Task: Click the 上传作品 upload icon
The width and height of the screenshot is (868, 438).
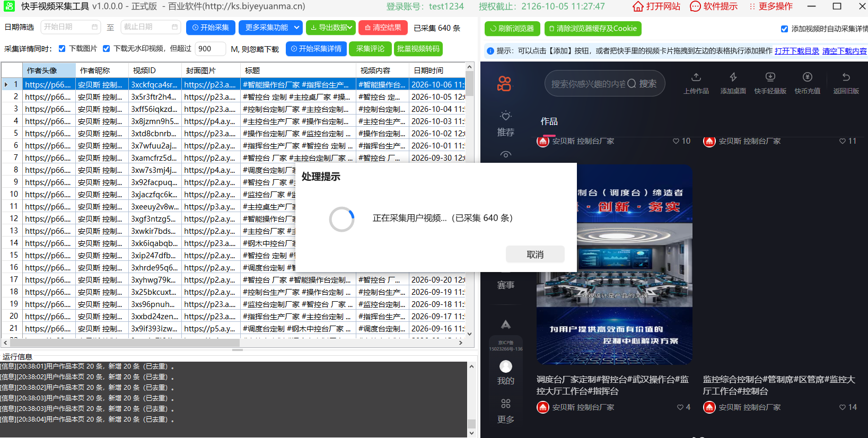Action: click(x=696, y=77)
